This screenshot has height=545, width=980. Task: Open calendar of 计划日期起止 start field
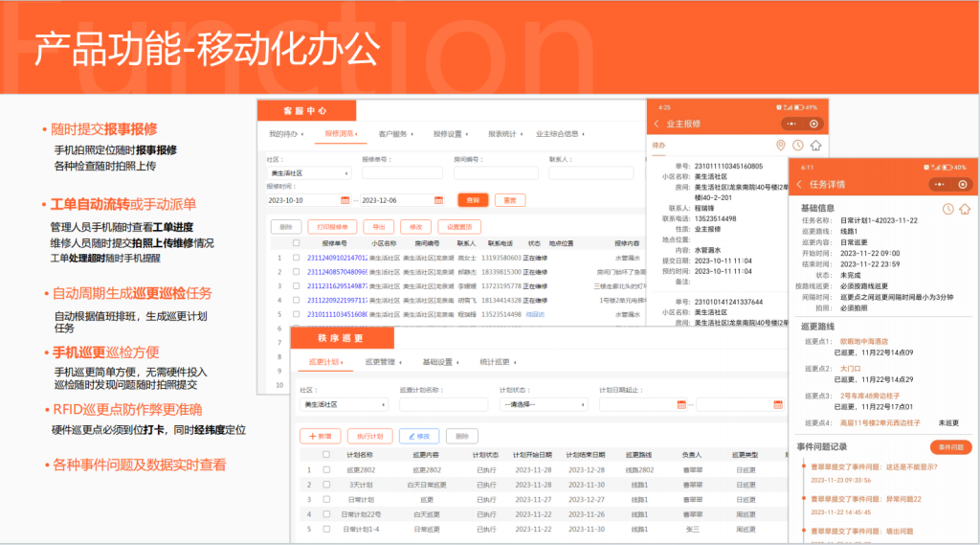click(681, 405)
